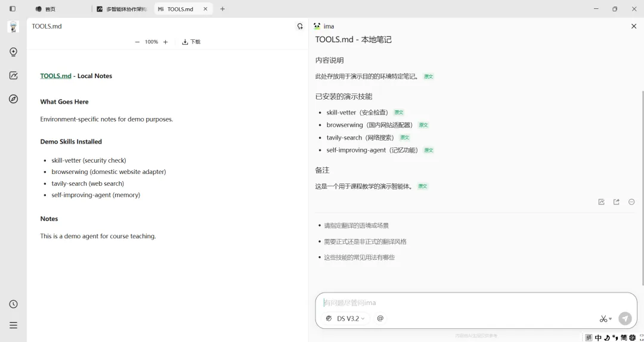The image size is (644, 342).
Task: Click the TOOLS.md document title in header
Action: click(x=47, y=26)
